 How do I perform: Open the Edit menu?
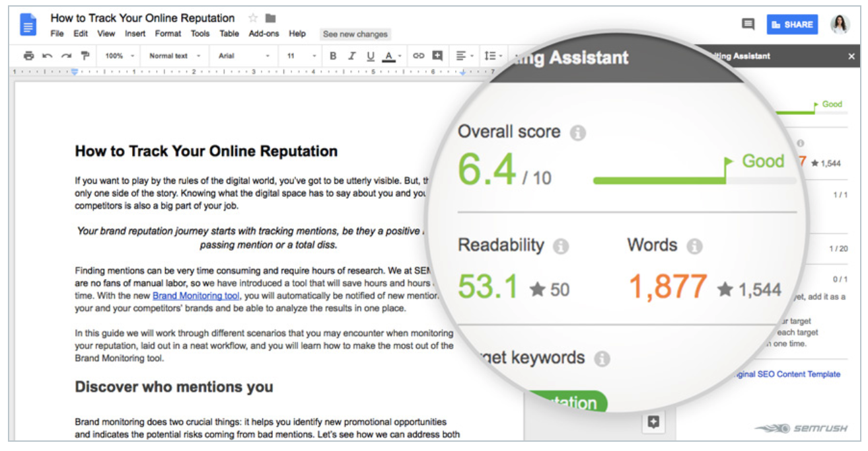pyautogui.click(x=81, y=34)
